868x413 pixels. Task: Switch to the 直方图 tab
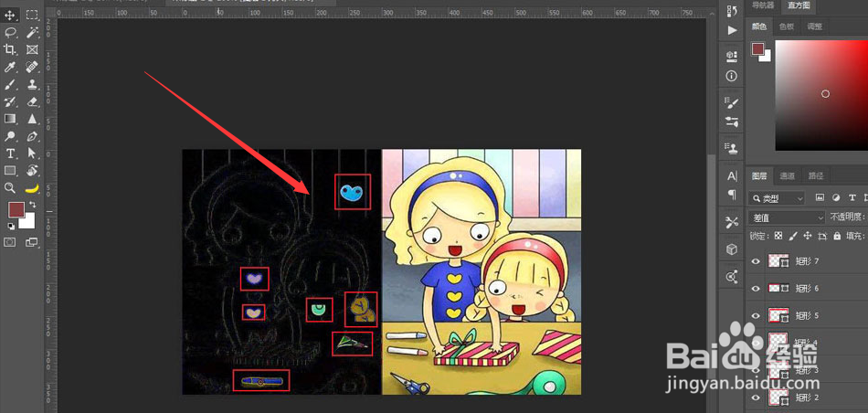pos(799,5)
